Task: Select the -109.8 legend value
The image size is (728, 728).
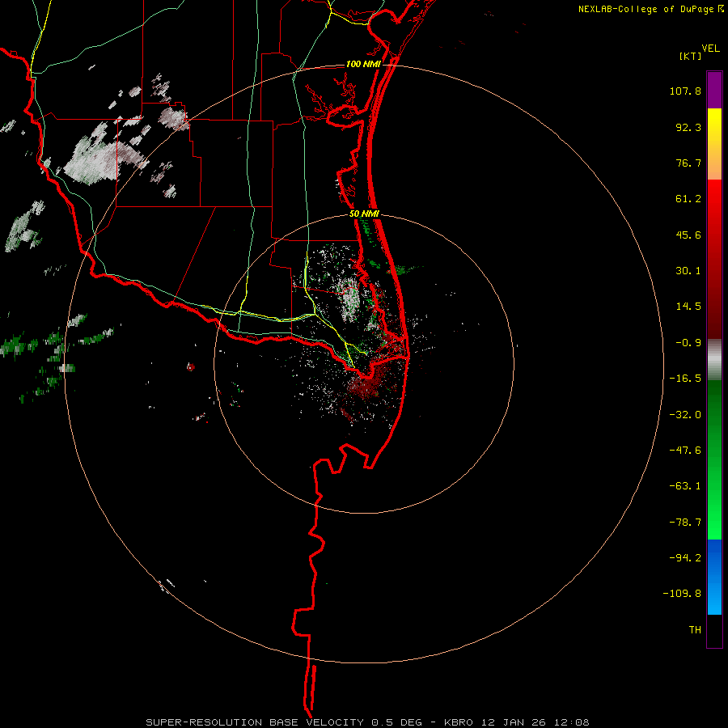Action: click(683, 594)
